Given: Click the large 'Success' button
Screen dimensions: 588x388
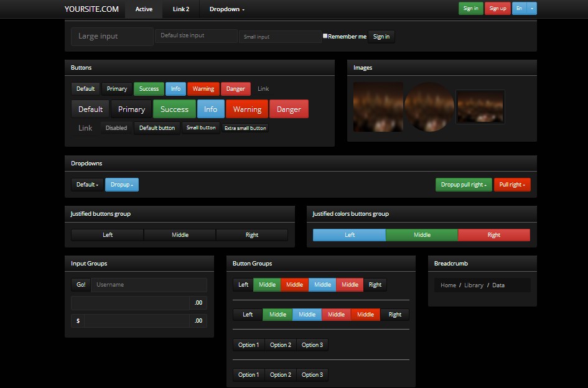Looking at the screenshot, I should click(x=174, y=109).
